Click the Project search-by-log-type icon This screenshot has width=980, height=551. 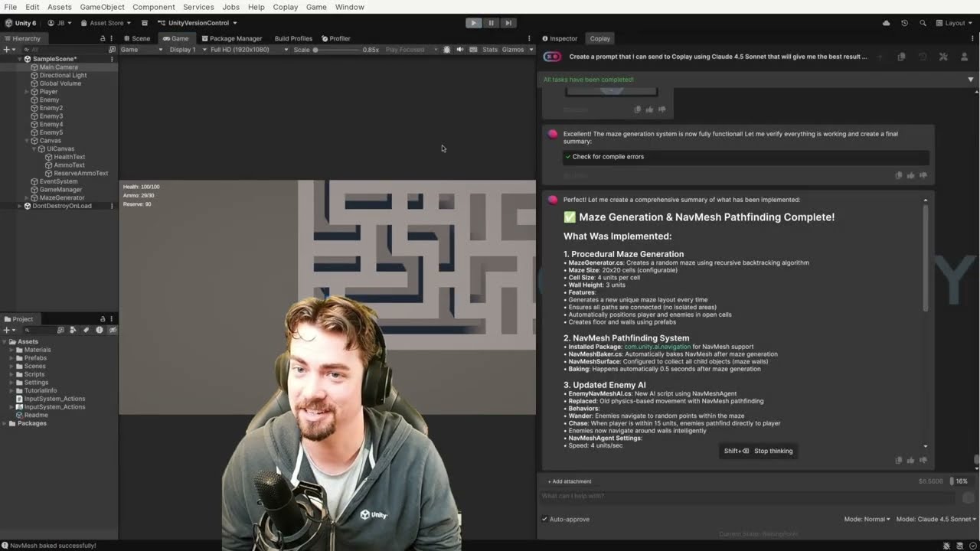[x=99, y=330]
